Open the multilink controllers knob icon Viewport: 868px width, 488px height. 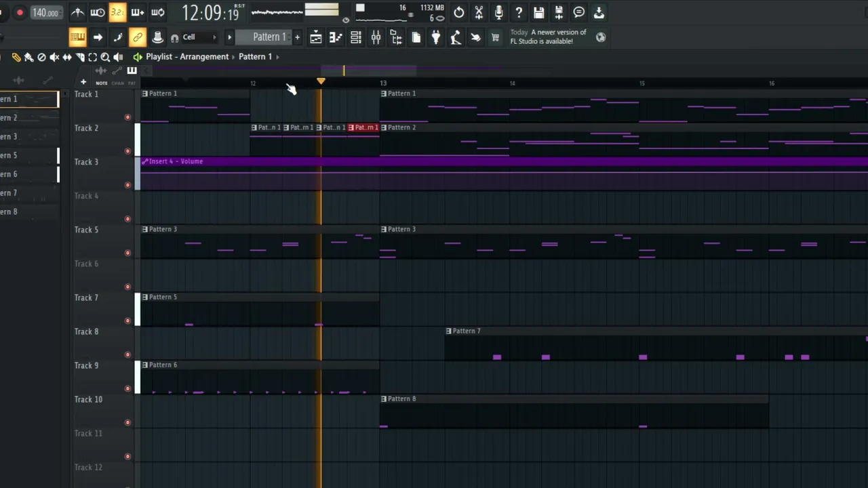pyautogui.click(x=157, y=37)
